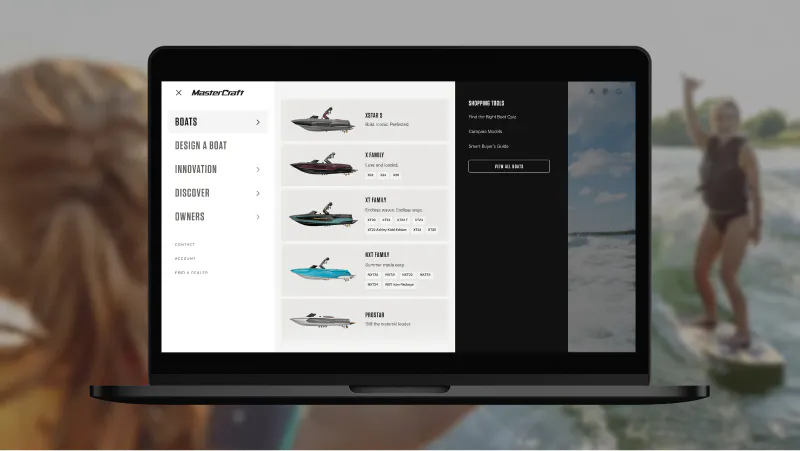Expand the Discover submenu arrow
Image resolution: width=800 pixels, height=451 pixels.
pyautogui.click(x=258, y=193)
